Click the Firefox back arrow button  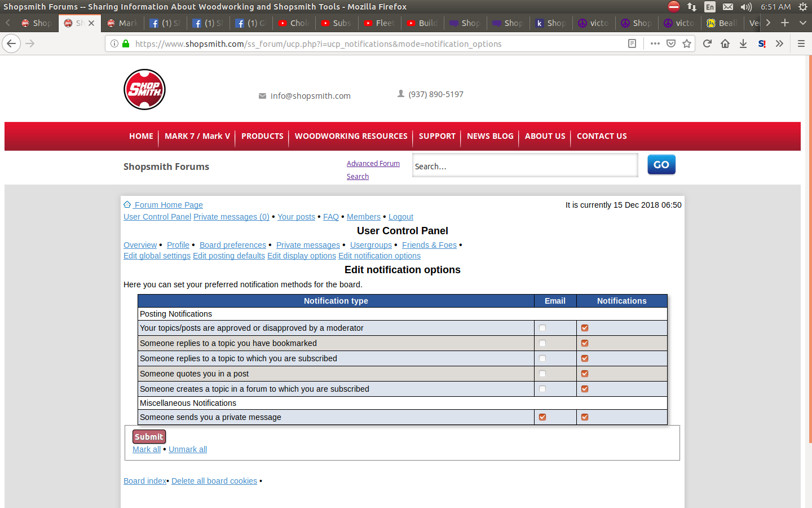[11, 43]
